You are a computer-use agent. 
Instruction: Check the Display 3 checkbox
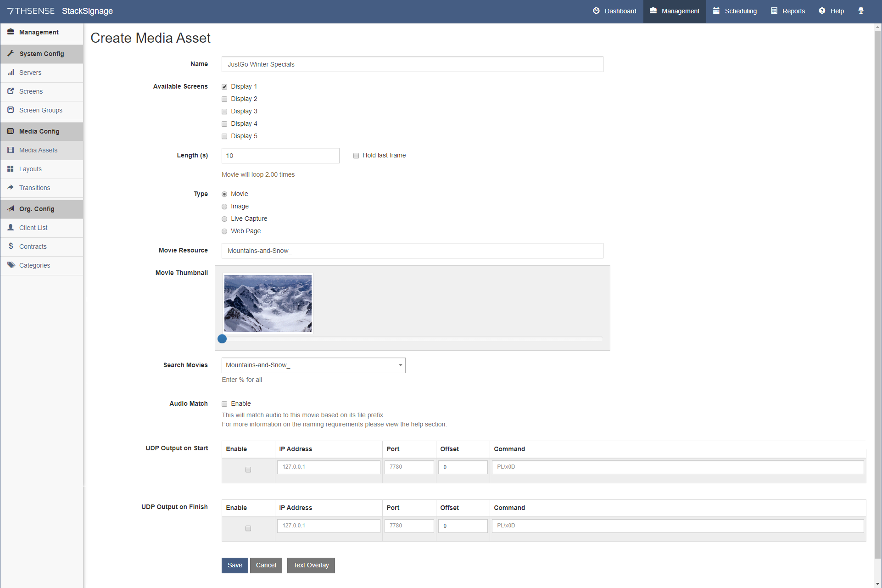(x=224, y=112)
